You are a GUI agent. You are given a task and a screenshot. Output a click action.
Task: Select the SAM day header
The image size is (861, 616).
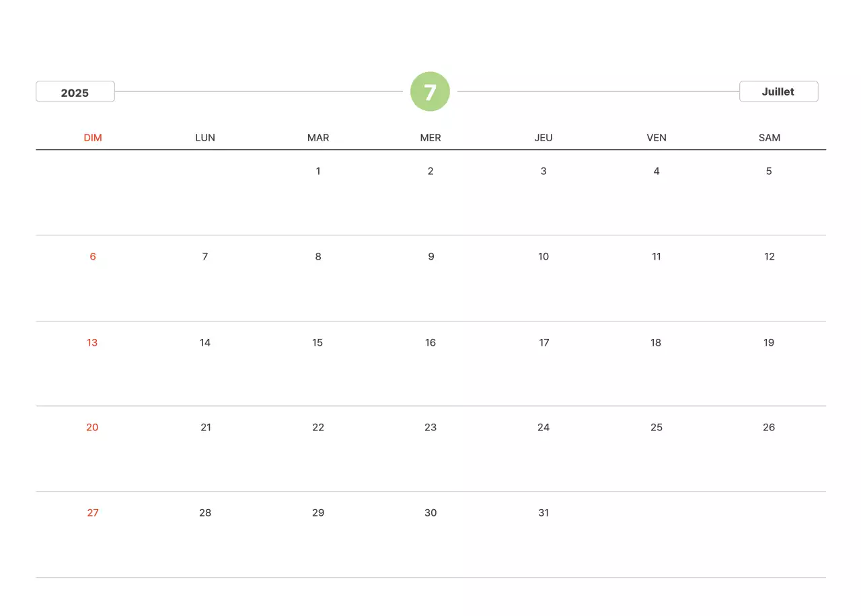[770, 138]
